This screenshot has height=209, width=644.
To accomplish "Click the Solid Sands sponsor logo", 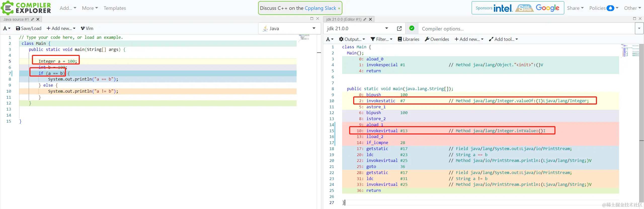I will [x=524, y=8].
